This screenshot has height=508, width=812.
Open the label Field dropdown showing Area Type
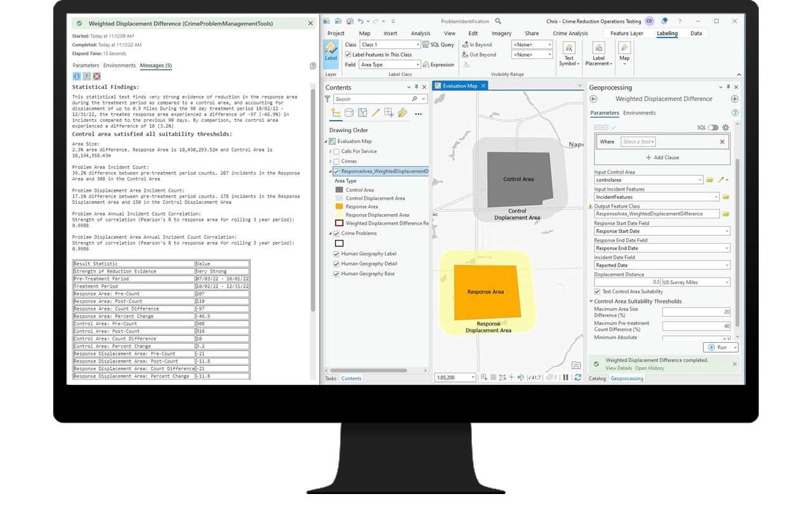click(x=390, y=65)
